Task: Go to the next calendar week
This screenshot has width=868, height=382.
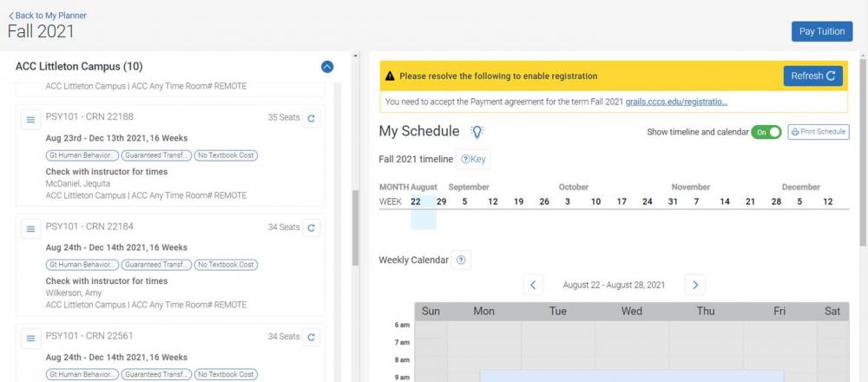Action: point(695,285)
